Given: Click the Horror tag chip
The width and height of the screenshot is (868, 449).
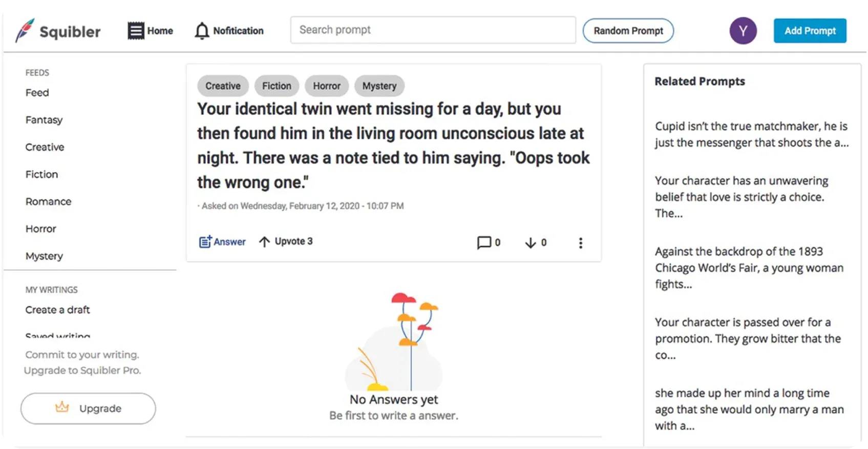Looking at the screenshot, I should coord(327,86).
